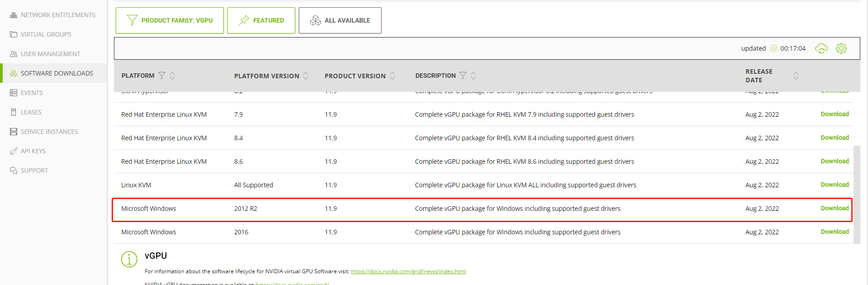
Task: Click the Network Entitlements icon in sidebar
Action: pos(14,15)
